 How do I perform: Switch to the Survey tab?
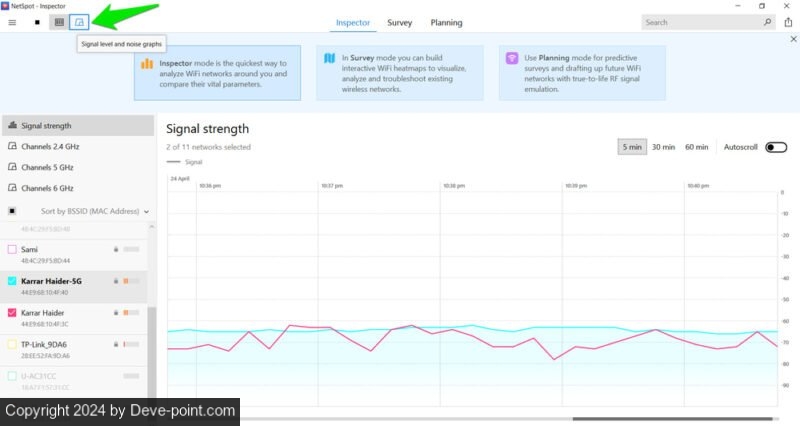point(399,22)
